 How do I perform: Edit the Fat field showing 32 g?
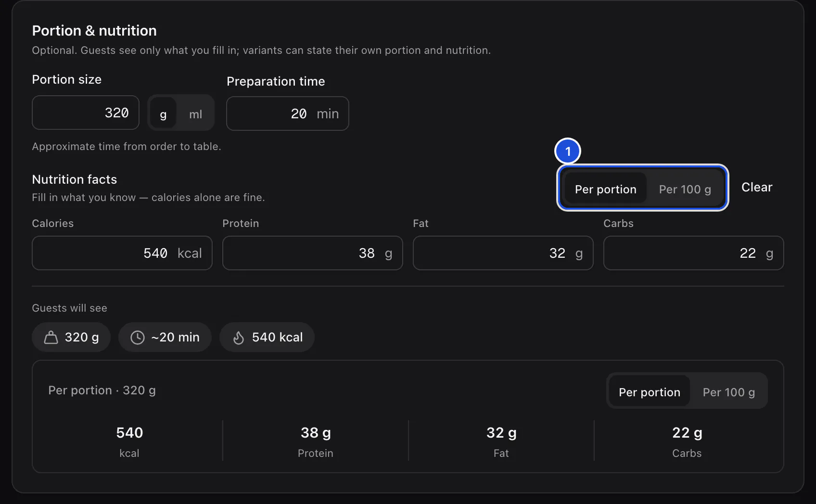point(503,253)
